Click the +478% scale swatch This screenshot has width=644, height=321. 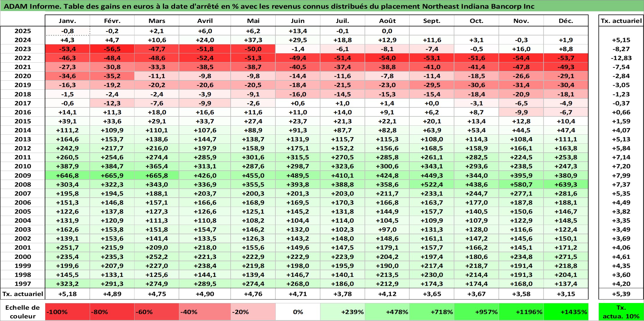pos(387,312)
